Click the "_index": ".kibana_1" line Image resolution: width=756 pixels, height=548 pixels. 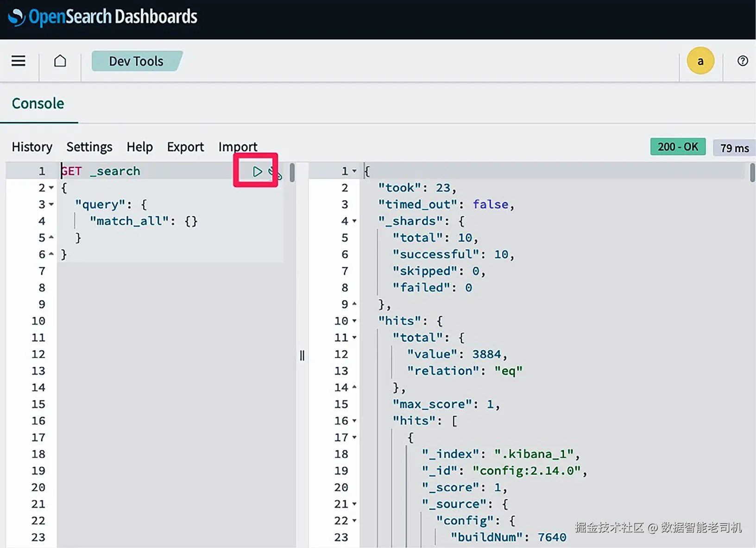[501, 454]
